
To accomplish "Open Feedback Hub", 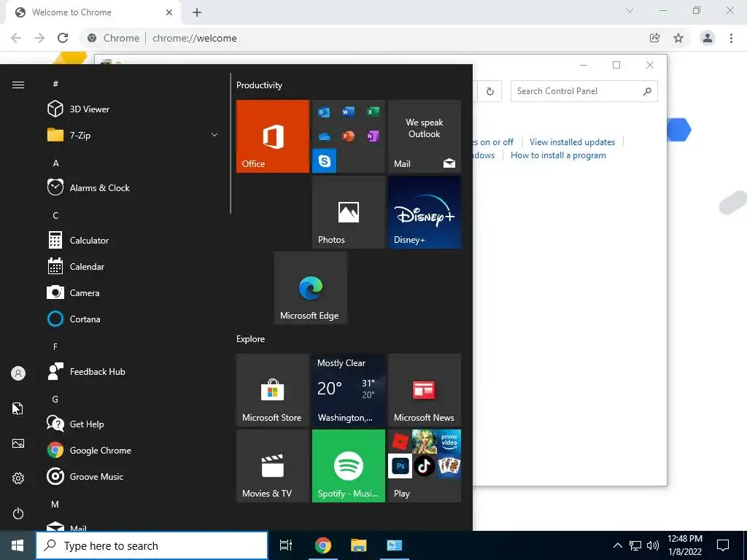I will tap(86, 371).
